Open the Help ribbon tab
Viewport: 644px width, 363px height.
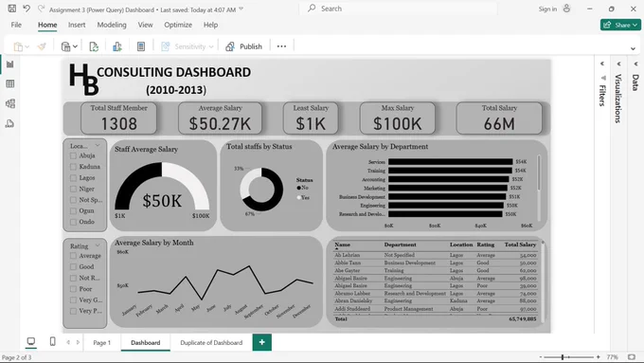pyautogui.click(x=210, y=25)
